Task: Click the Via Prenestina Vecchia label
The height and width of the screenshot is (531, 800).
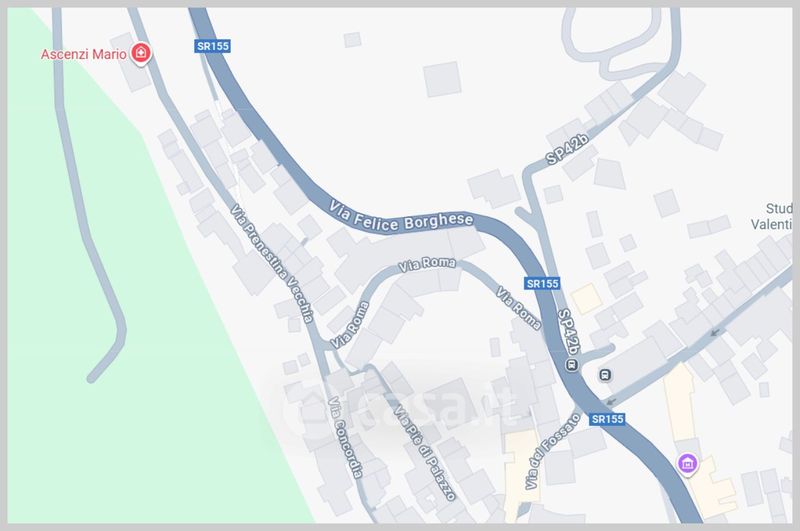Action: (271, 263)
